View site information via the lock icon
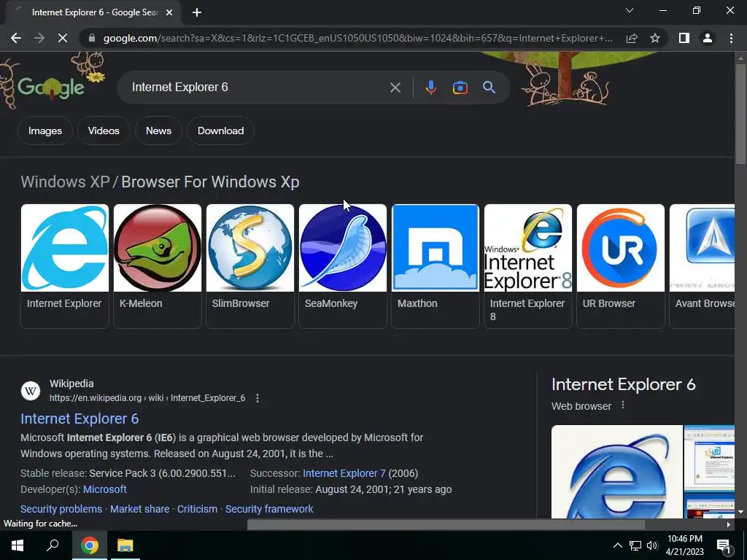Viewport: 747px width, 560px height. pos(92,38)
